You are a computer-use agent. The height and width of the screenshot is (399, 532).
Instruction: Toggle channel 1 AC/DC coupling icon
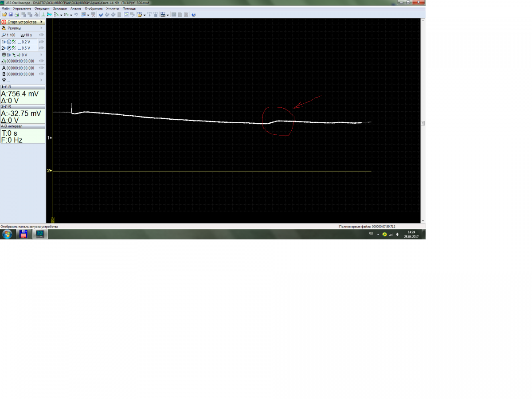point(14,42)
